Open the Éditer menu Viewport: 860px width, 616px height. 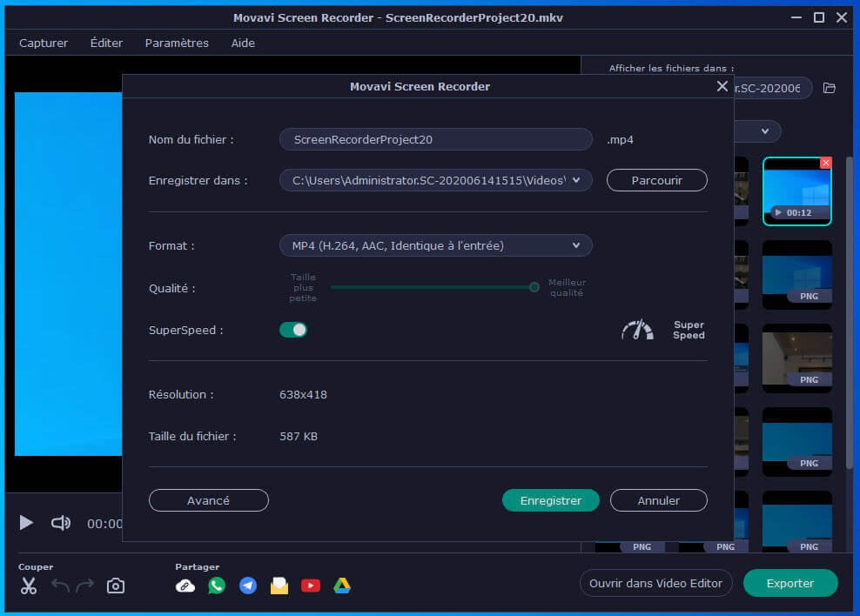pyautogui.click(x=106, y=43)
